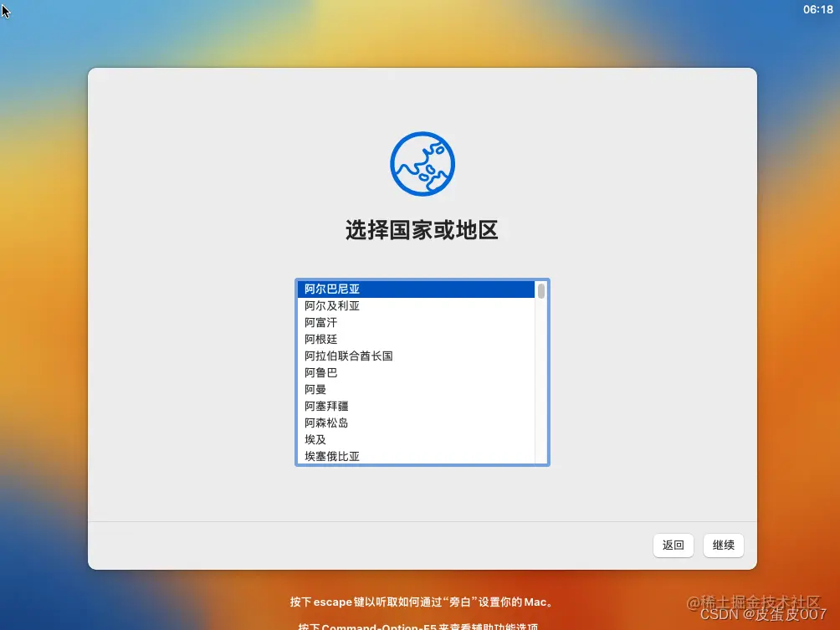The image size is (840, 630).
Task: Choose 埃及 in the country list
Action: pos(416,440)
